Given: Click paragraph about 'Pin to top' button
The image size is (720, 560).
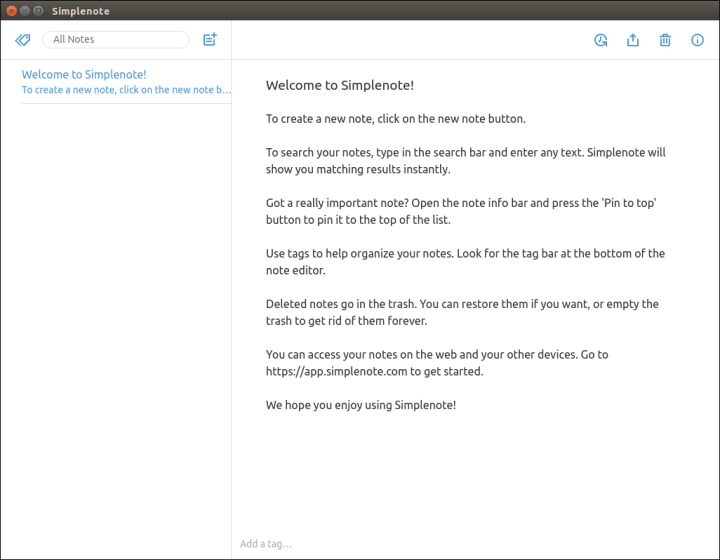Looking at the screenshot, I should (461, 211).
